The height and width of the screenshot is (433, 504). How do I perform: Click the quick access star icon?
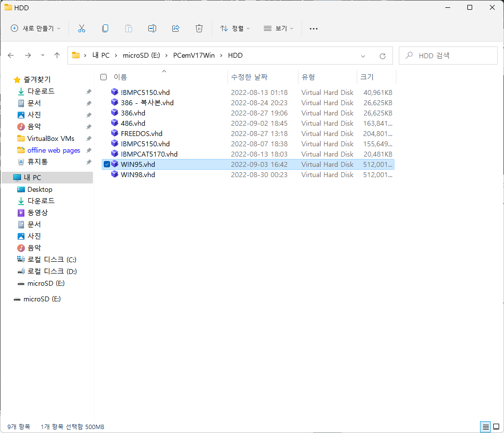pos(17,79)
